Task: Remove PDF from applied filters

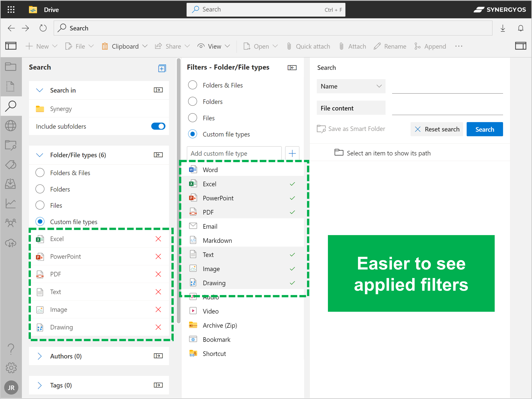Action: pyautogui.click(x=158, y=274)
